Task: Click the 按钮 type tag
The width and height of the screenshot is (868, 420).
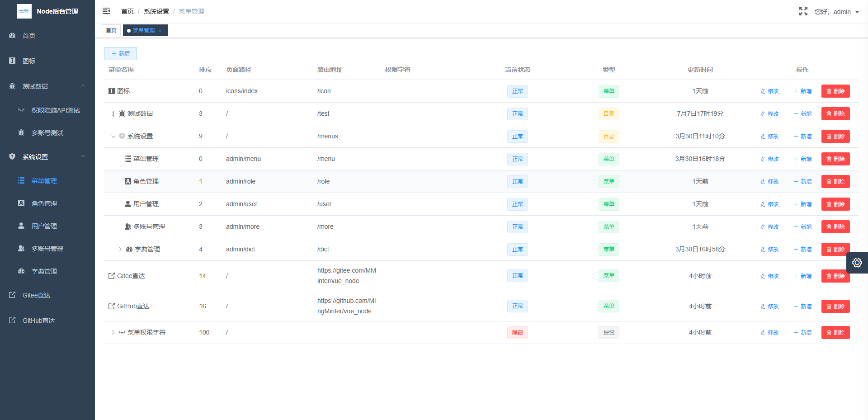Action: coord(609,333)
